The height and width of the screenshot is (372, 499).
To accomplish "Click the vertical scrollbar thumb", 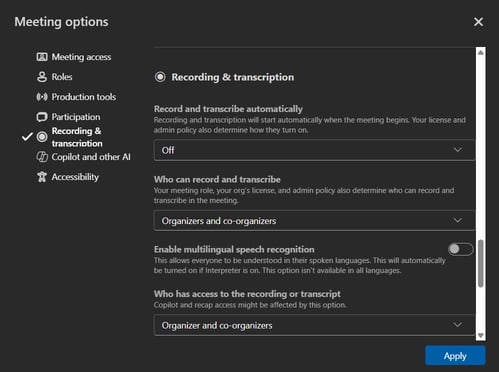I will pos(481,263).
